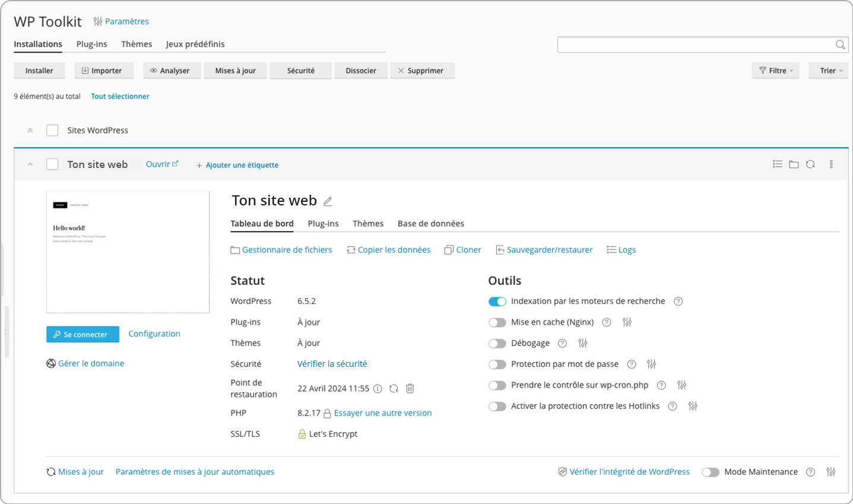Refresh the restore point icon
Screen dimensions: 853x504
394,389
